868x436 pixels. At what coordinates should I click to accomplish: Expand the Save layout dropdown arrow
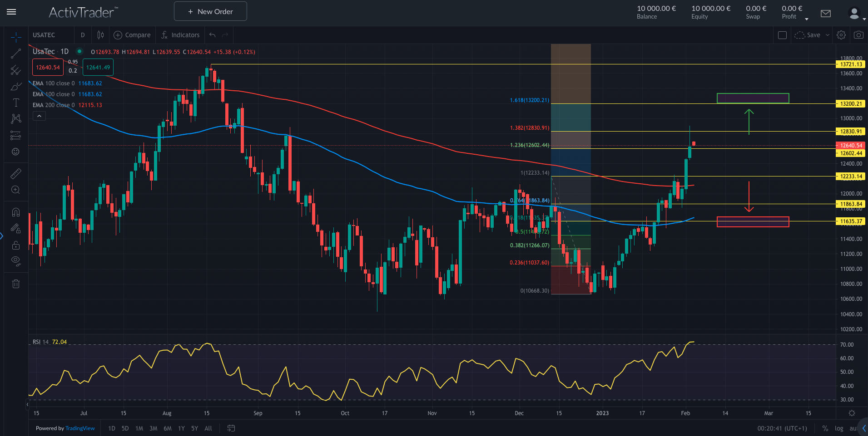(828, 35)
